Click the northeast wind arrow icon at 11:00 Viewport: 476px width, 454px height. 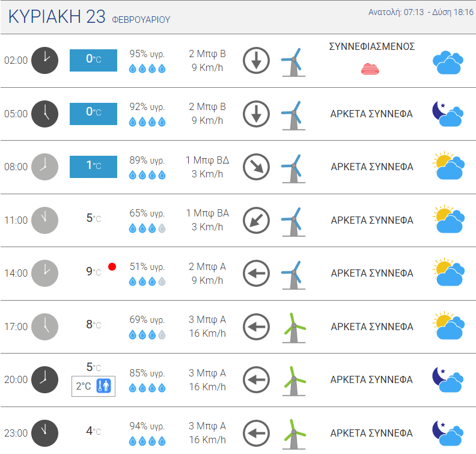click(x=256, y=220)
